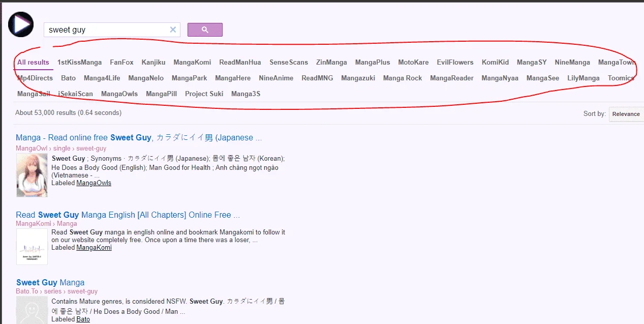Open the ReadMNG tab
The image size is (644, 324).
click(x=317, y=78)
